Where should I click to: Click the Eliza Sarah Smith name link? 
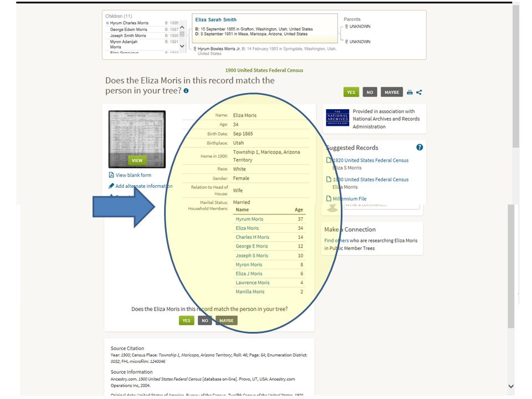point(216,20)
